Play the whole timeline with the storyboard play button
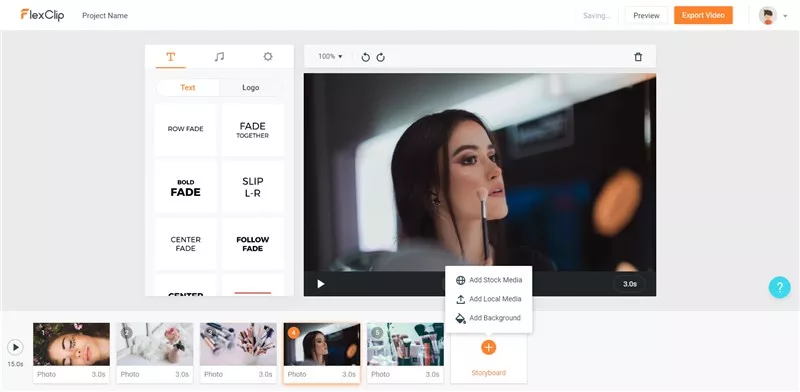The image size is (800, 392). pos(15,347)
